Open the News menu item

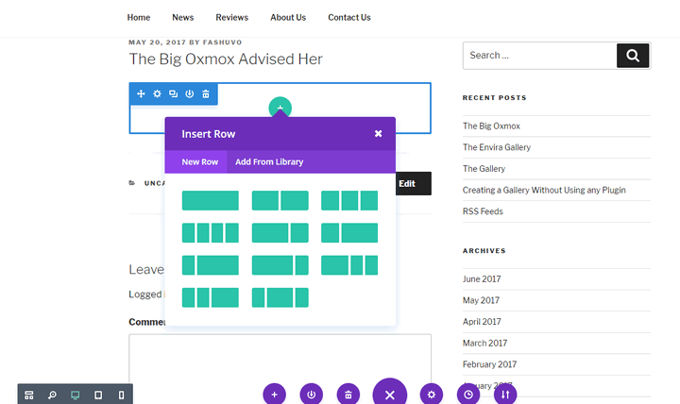tap(183, 17)
